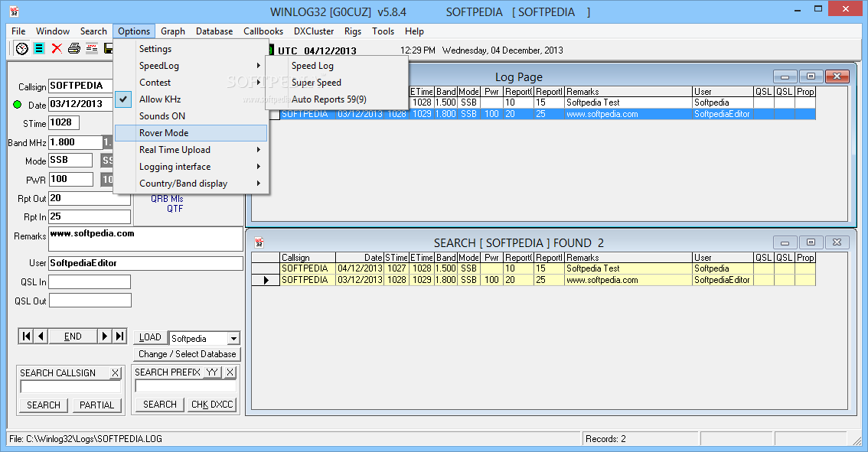The height and width of the screenshot is (452, 868).
Task: Jump to last record navigation button
Action: (119, 337)
